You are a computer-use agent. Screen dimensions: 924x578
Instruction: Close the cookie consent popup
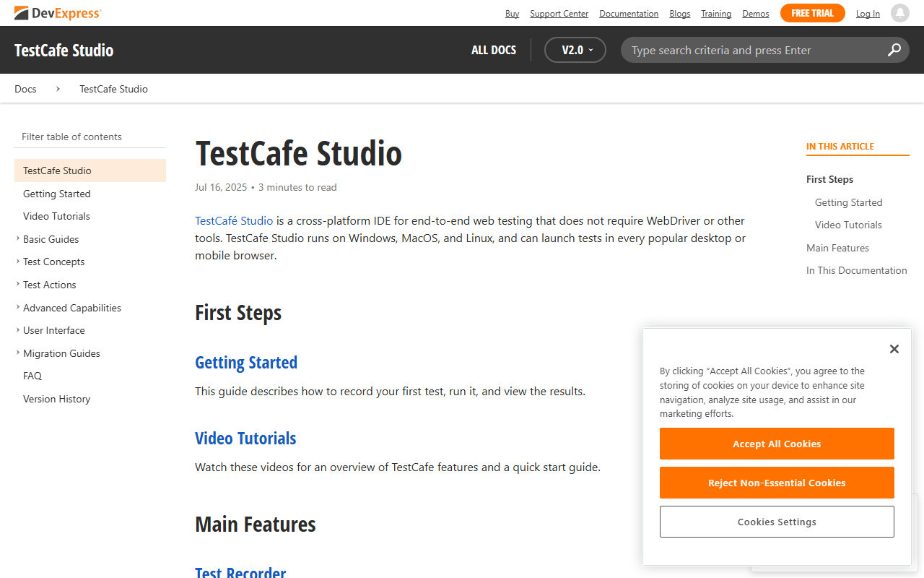click(x=894, y=349)
